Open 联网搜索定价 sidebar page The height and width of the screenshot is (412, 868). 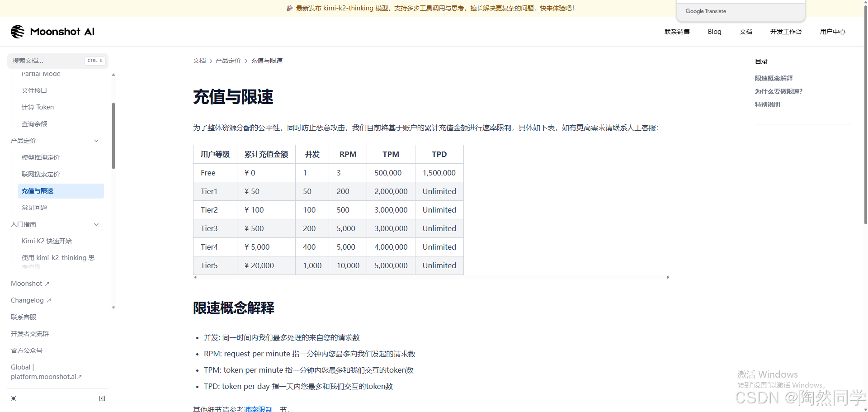click(41, 174)
